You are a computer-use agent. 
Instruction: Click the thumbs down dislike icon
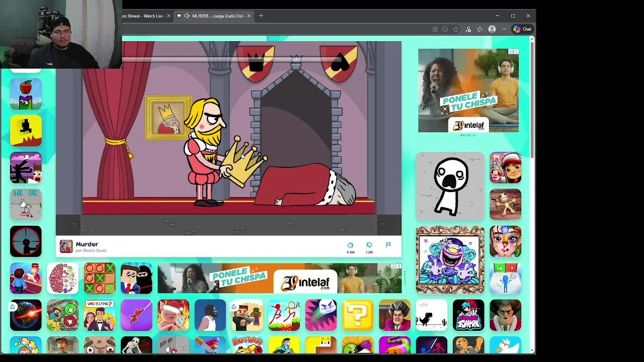(x=369, y=245)
